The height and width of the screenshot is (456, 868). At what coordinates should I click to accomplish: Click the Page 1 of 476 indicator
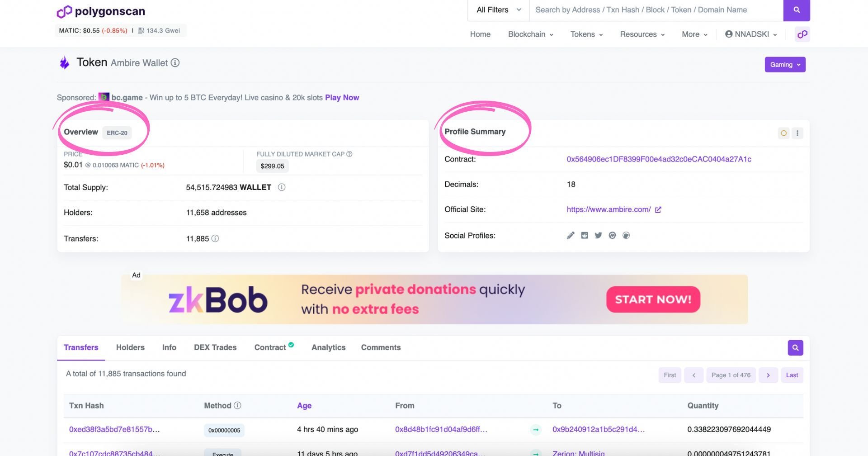click(x=731, y=375)
